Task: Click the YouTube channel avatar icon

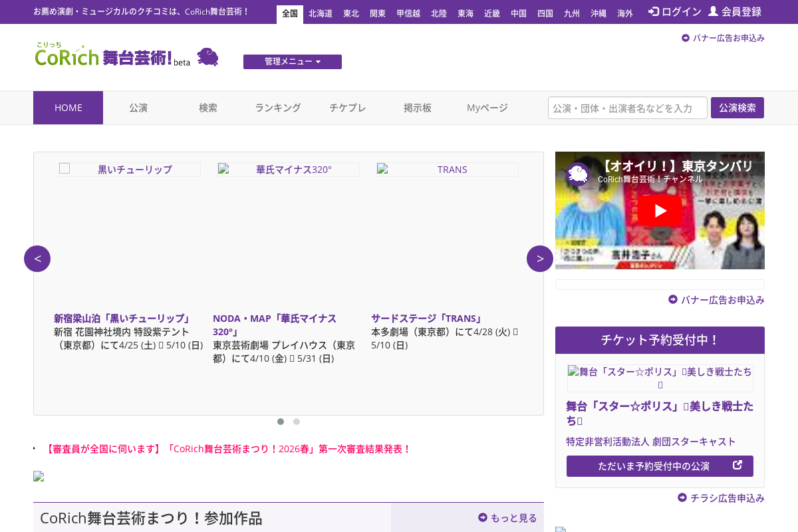Action: [x=579, y=175]
